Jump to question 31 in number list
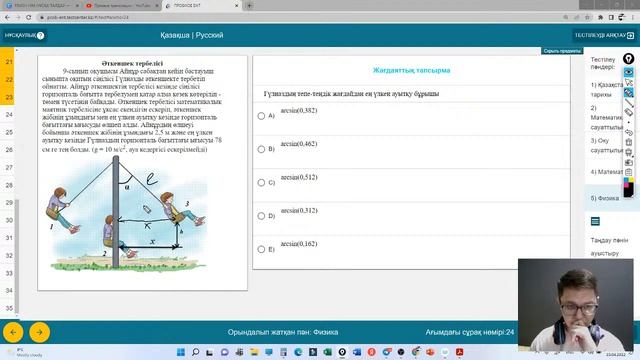 pyautogui.click(x=9, y=238)
